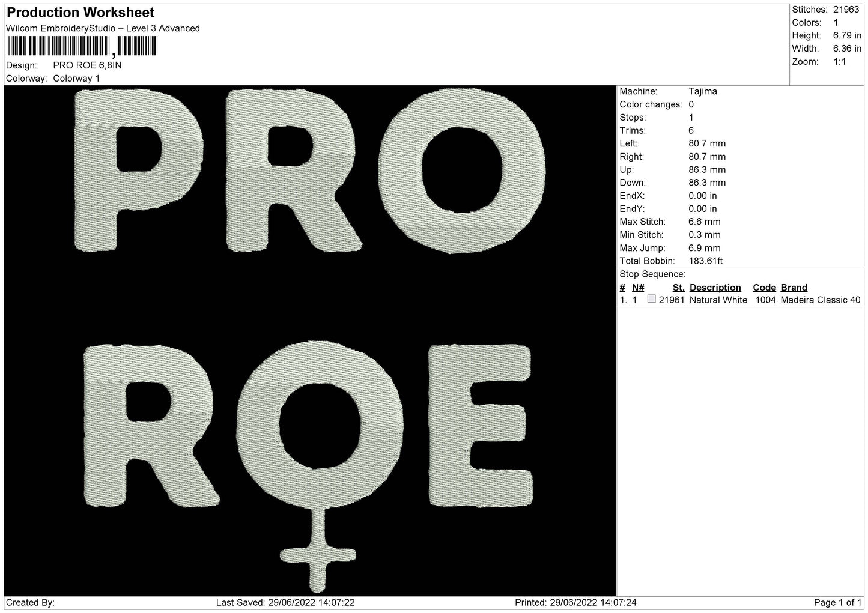Click the Madeira Classic 40 brand cell
This screenshot has width=868, height=613.
click(x=821, y=300)
